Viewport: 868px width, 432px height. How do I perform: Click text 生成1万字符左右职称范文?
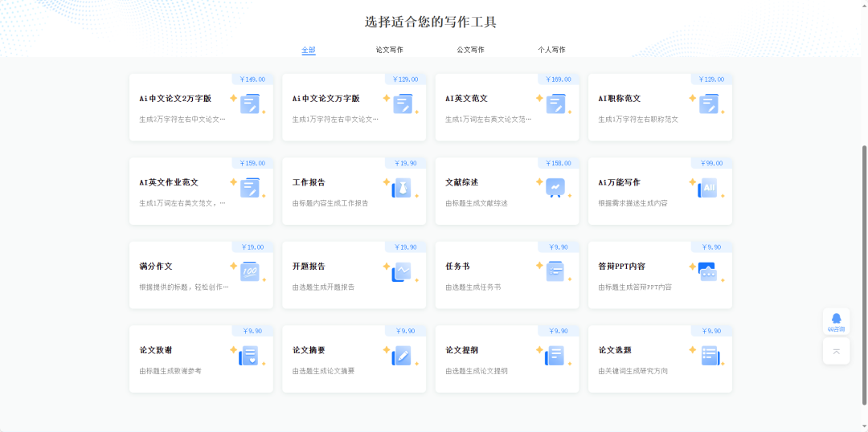pos(637,120)
